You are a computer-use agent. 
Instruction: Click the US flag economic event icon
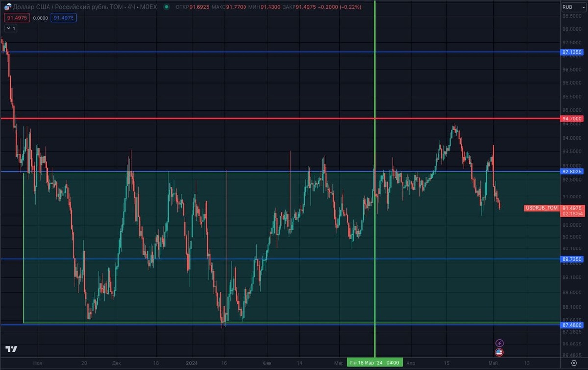pos(499,352)
